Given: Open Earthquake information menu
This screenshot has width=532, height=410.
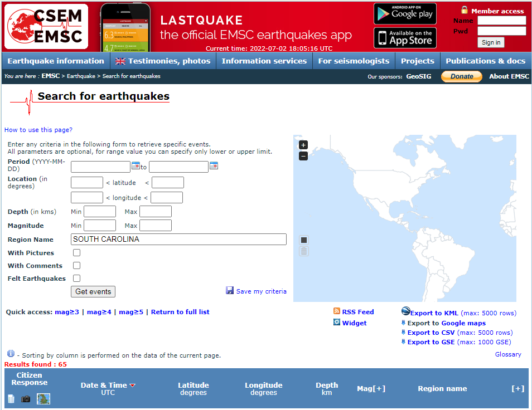Looking at the screenshot, I should click(x=56, y=61).
